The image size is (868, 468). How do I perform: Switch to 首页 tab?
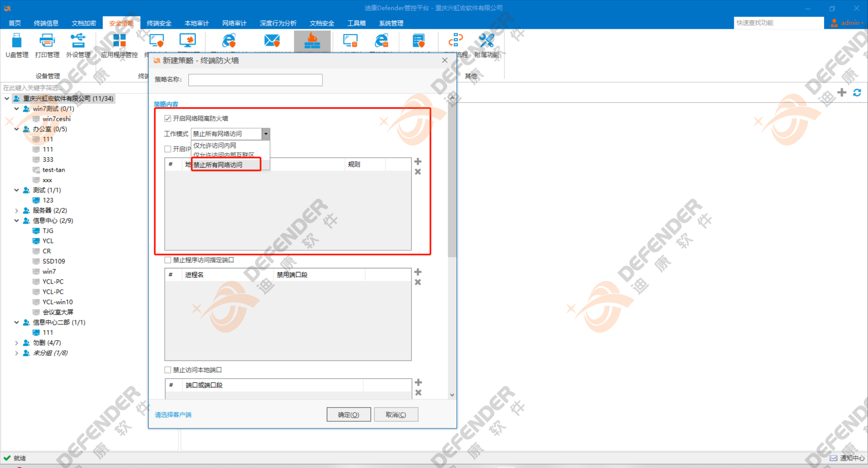coord(15,23)
